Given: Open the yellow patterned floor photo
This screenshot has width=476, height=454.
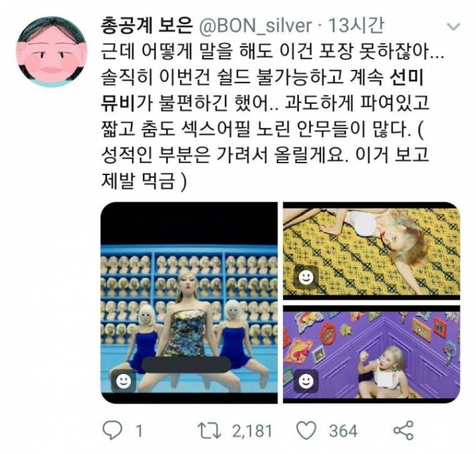Looking at the screenshot, I should pos(372,251).
